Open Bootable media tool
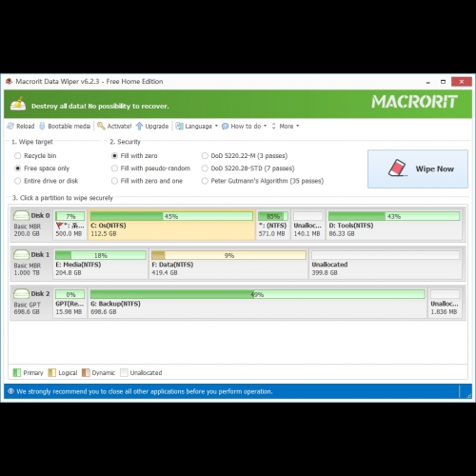476x476 pixels. (x=65, y=126)
